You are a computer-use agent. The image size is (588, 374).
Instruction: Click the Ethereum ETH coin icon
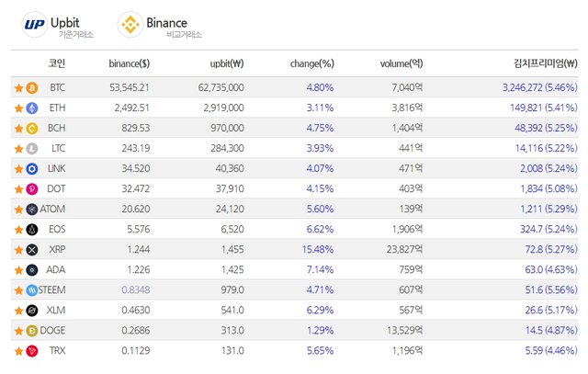32,108
